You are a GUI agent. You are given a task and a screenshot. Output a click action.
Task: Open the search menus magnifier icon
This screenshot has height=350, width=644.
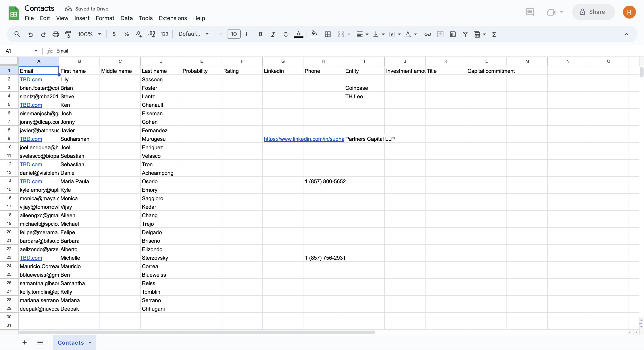(17, 34)
